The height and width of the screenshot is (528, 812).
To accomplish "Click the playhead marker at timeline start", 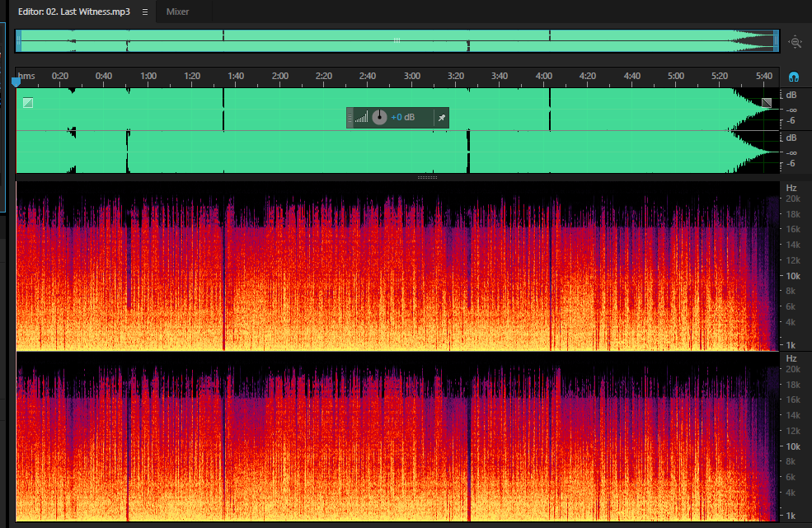I will click(16, 82).
